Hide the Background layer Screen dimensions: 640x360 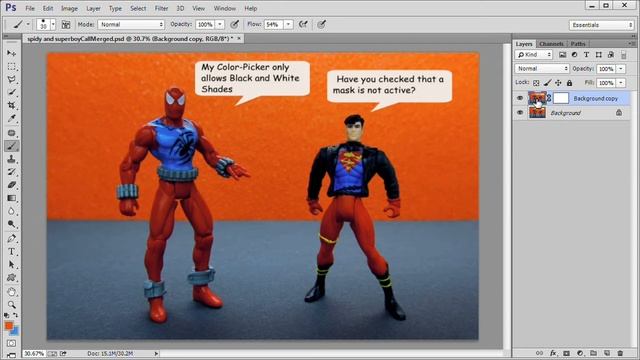click(x=520, y=113)
